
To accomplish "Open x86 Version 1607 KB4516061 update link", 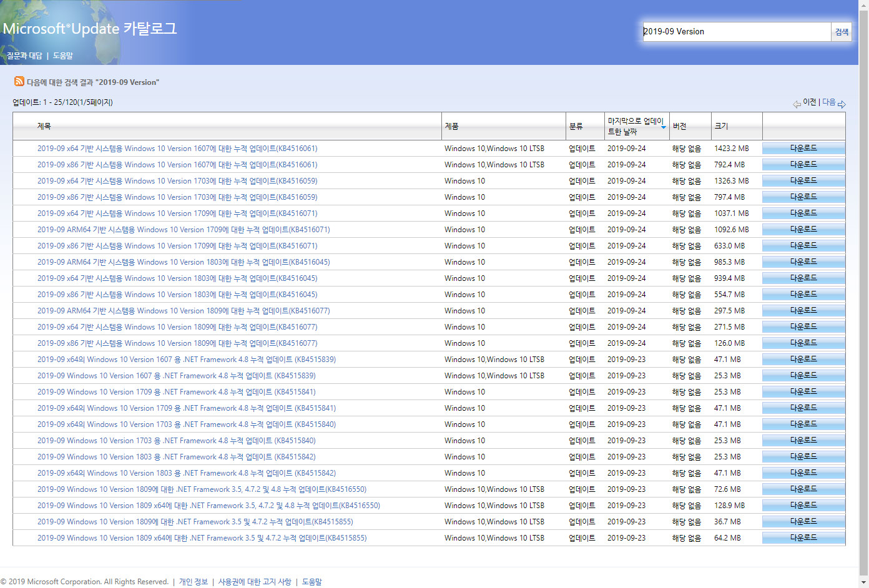I will click(177, 165).
